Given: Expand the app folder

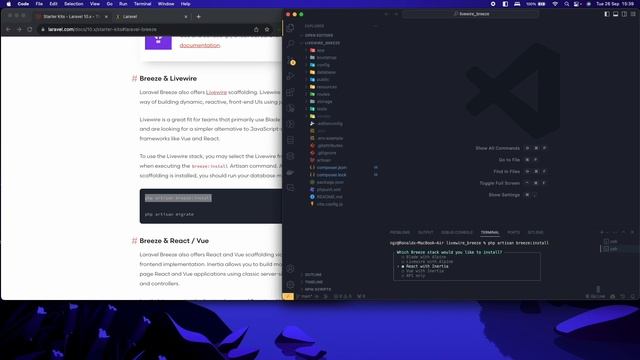Looking at the screenshot, I should [x=321, y=50].
